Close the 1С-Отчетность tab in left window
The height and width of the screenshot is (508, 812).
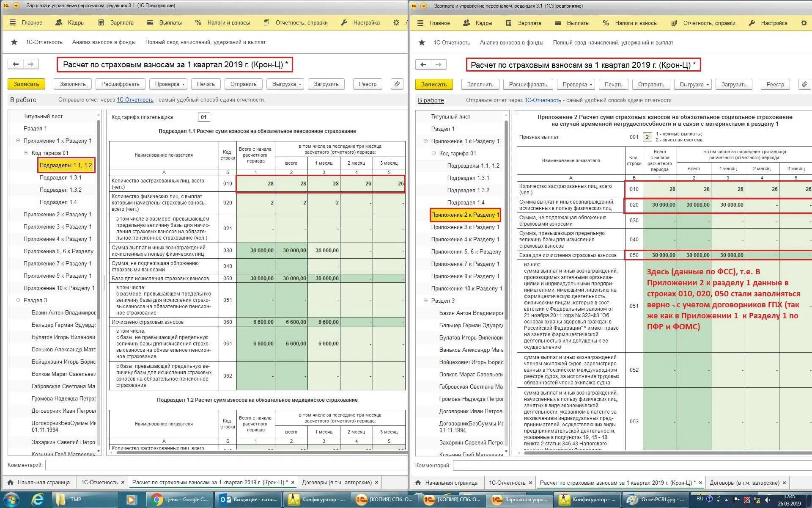pyautogui.click(x=123, y=482)
